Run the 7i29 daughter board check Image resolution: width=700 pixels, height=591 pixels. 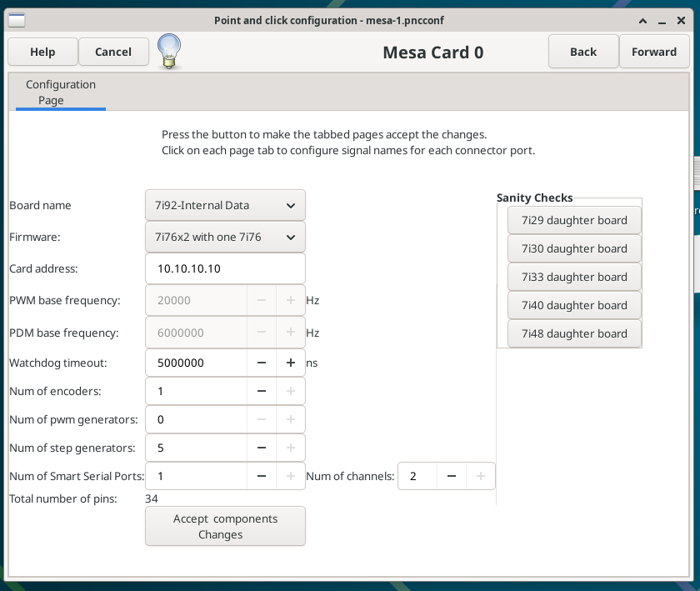coord(574,221)
